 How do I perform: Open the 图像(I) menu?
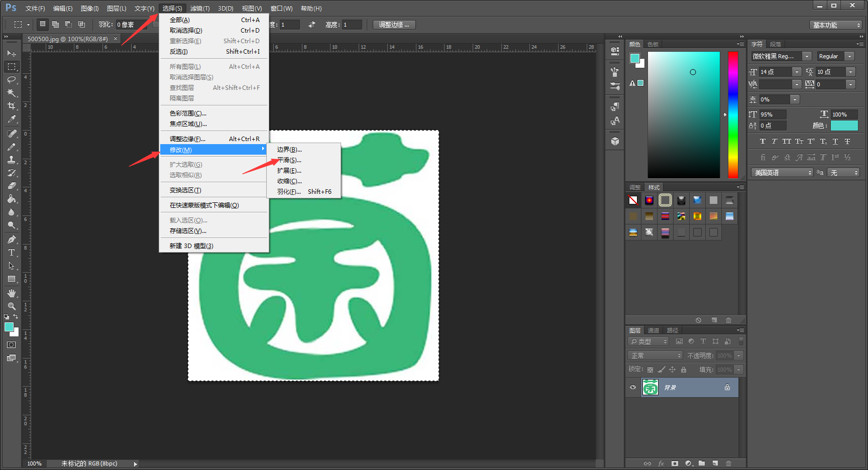(x=90, y=9)
